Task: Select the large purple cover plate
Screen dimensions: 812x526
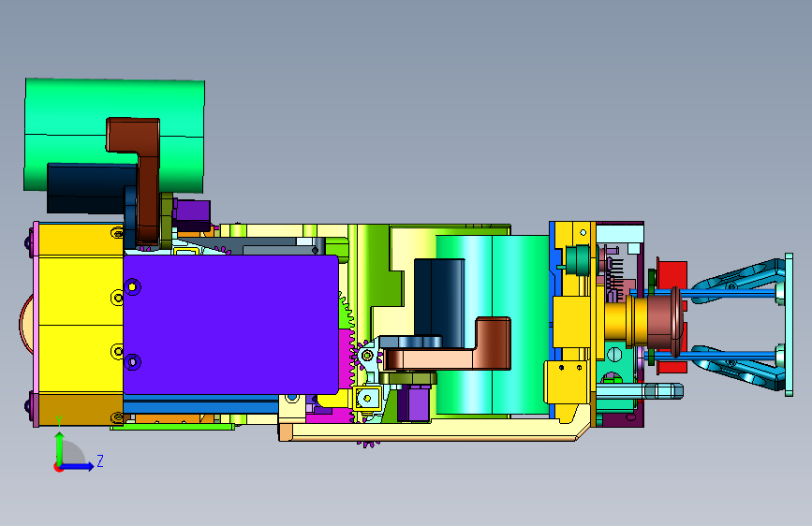Action: coord(230,324)
